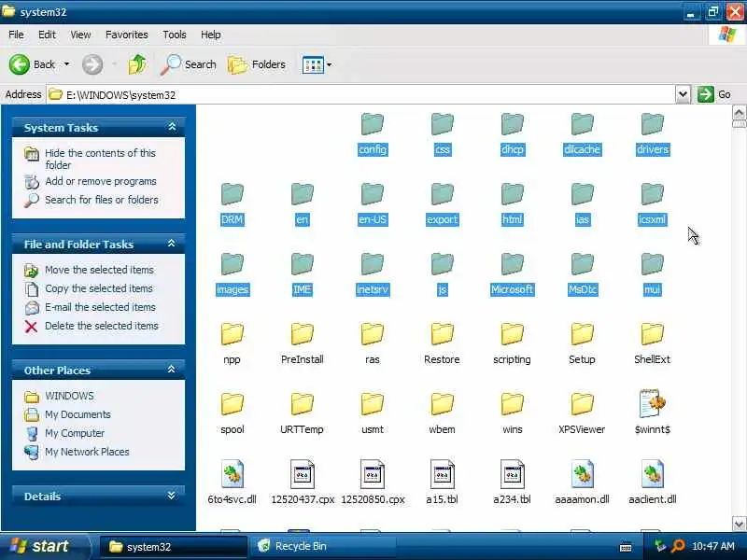Select the spool folder icon

tap(232, 404)
